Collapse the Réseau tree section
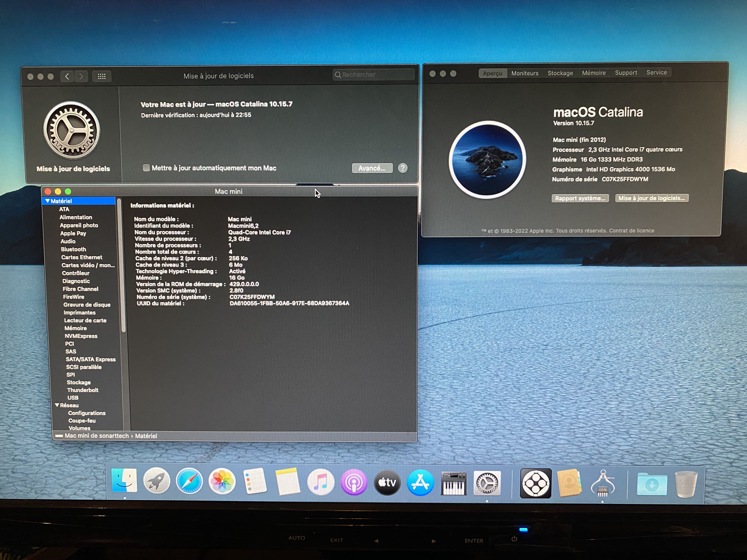 [x=57, y=405]
